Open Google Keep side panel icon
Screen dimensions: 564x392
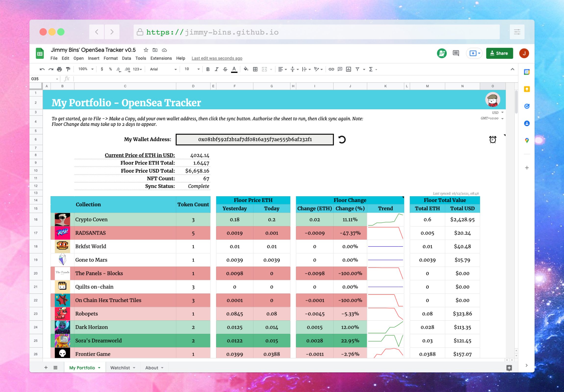click(x=527, y=89)
